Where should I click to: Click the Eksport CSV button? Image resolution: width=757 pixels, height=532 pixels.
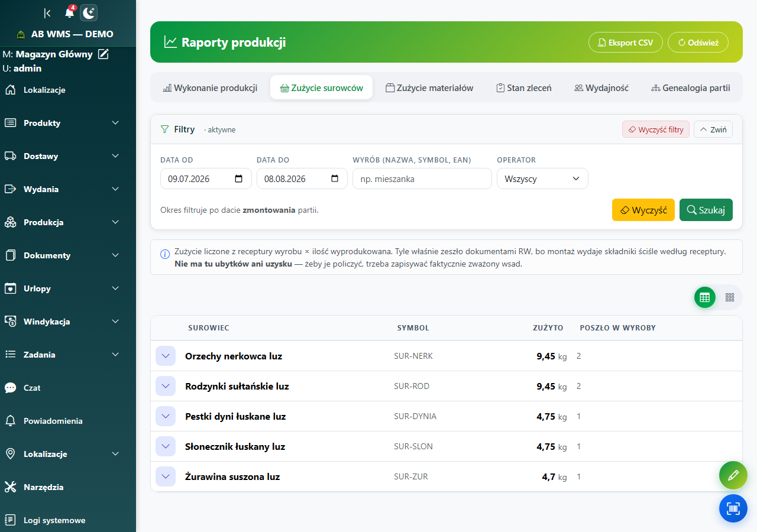(626, 43)
